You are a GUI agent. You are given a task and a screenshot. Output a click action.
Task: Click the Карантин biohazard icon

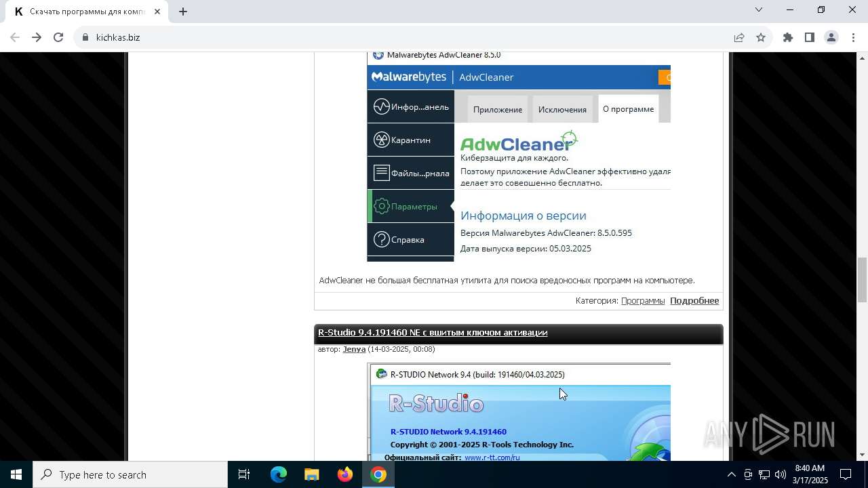[x=381, y=140]
